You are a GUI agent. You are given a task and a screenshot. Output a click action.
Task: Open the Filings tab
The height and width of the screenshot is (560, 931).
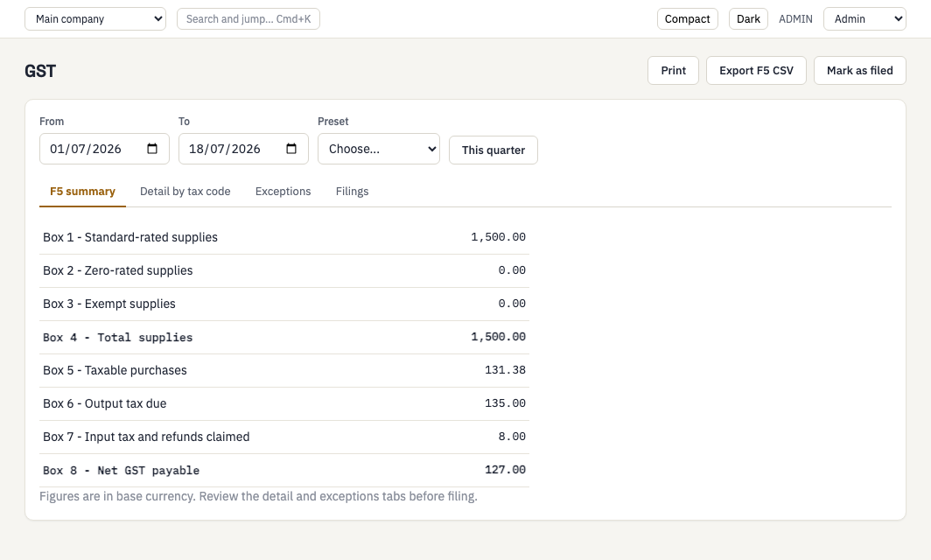[352, 192]
